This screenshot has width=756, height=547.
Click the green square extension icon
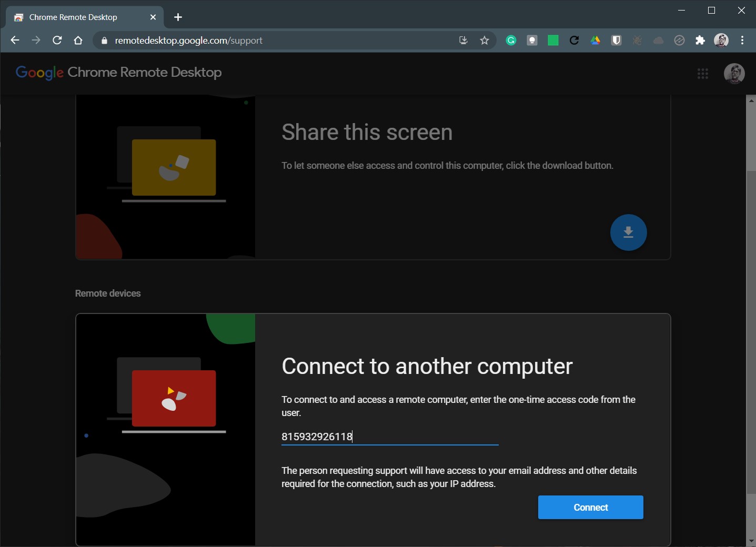(553, 40)
